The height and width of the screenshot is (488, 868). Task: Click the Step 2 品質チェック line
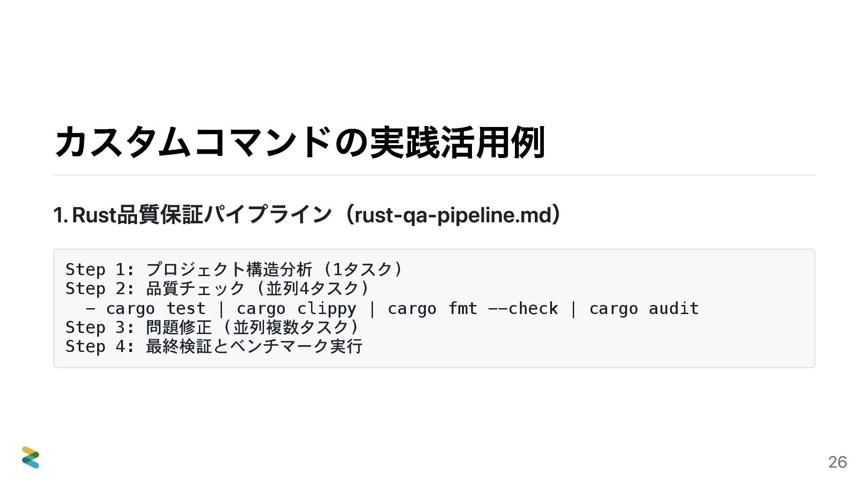click(x=217, y=288)
